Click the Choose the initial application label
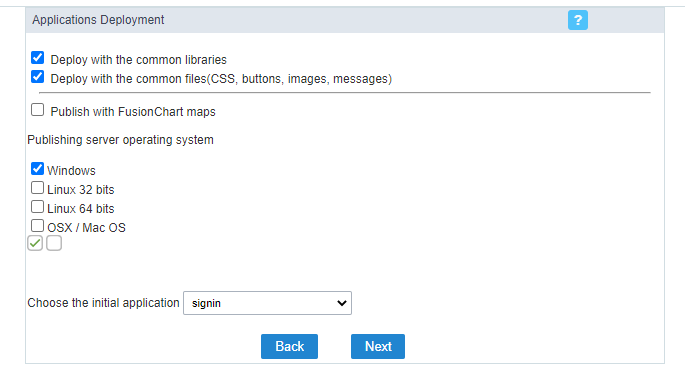 click(x=104, y=303)
